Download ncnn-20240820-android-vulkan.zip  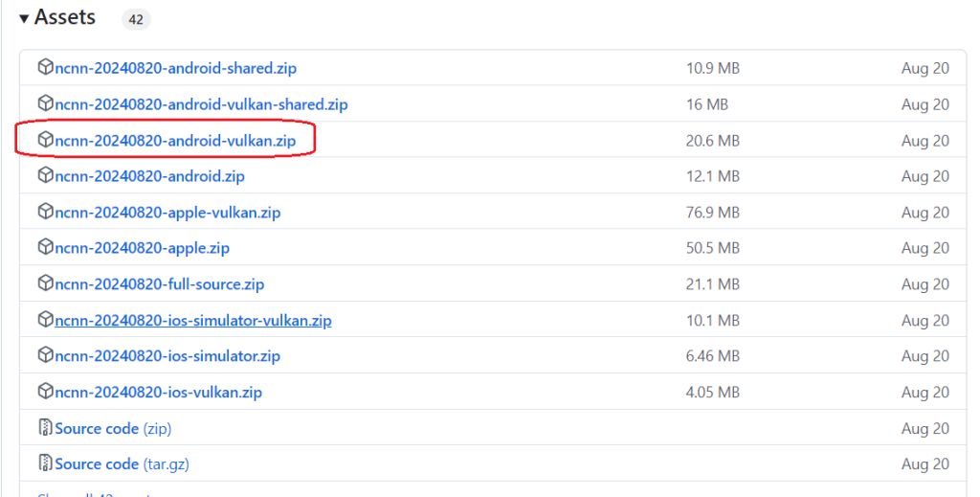tap(175, 141)
